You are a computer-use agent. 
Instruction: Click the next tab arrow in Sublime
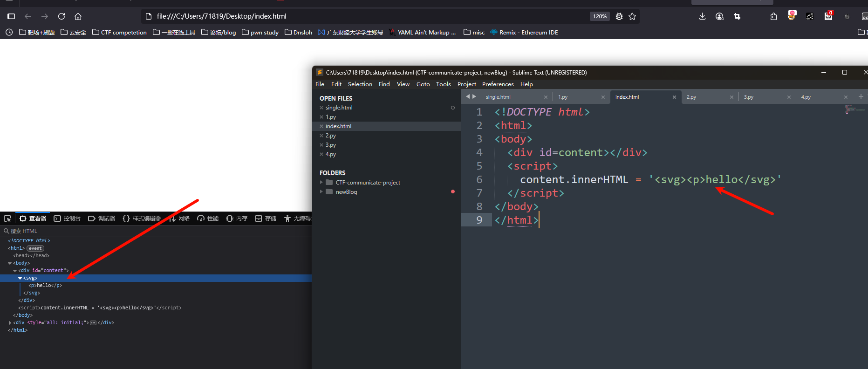(x=474, y=96)
